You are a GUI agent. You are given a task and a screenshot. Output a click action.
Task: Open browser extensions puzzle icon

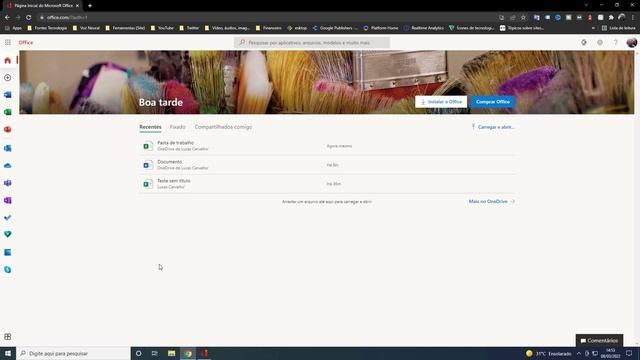tap(611, 18)
